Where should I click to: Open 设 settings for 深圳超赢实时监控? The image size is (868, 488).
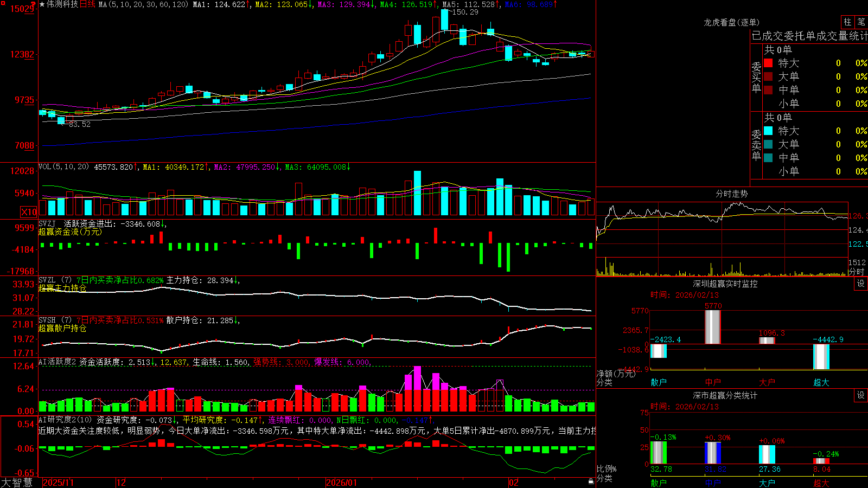(x=861, y=284)
